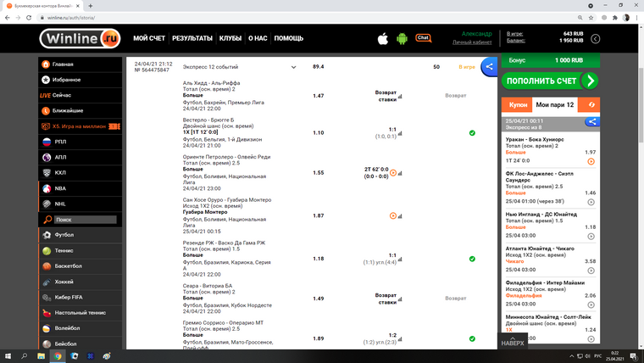Open Windows taskbar search

point(25,356)
